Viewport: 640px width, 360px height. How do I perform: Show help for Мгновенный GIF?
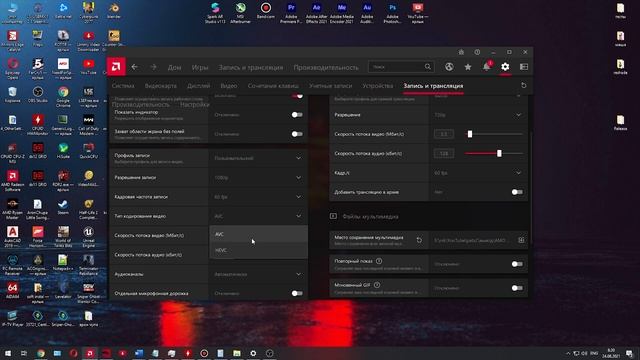click(x=377, y=285)
